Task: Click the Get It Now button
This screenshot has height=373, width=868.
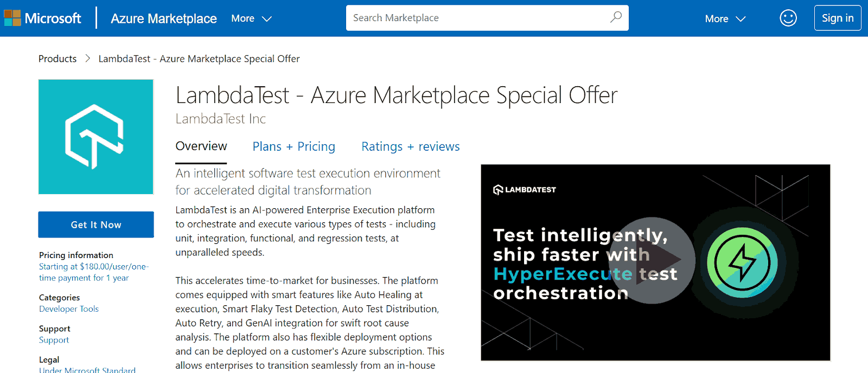Action: coord(95,224)
